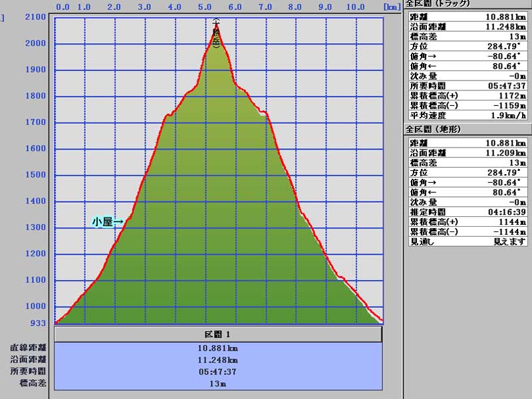The width and height of the screenshot is (532, 399).
Task: Click the 小屋→ hut label on chart
Action: (108, 222)
